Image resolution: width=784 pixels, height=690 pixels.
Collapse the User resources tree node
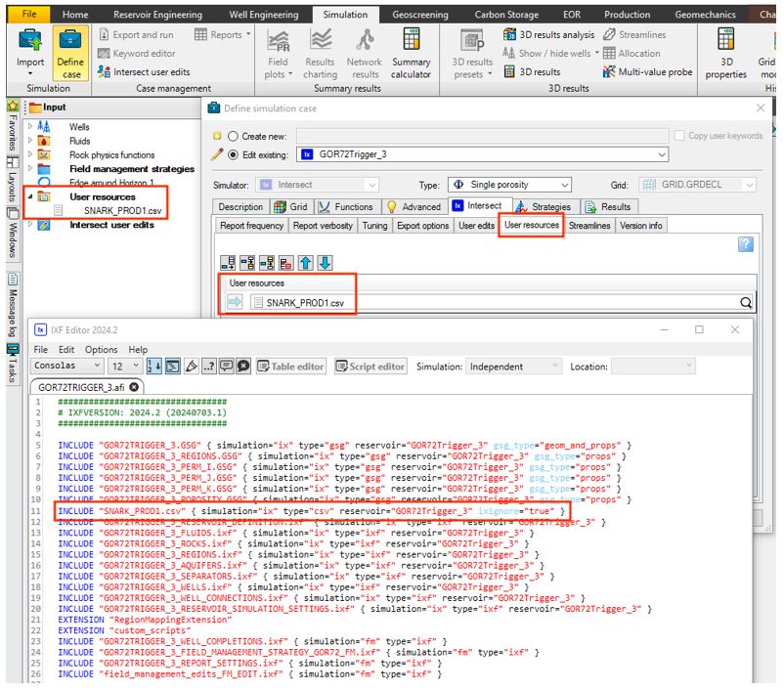pyautogui.click(x=30, y=196)
